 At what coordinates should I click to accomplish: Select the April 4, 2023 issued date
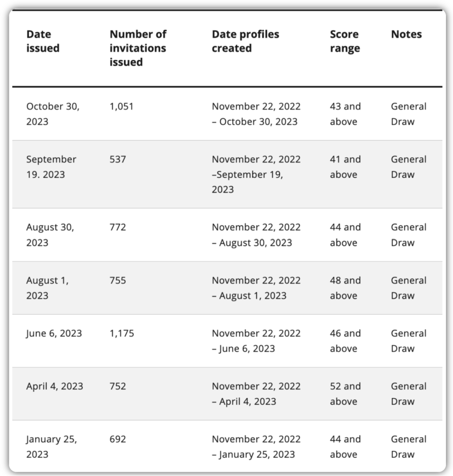(x=54, y=387)
